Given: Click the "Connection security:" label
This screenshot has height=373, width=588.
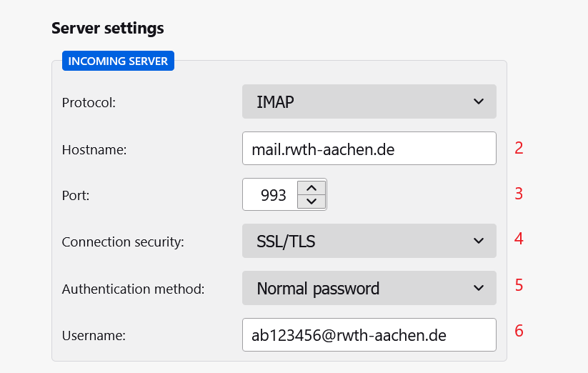Looking at the screenshot, I should click(123, 242).
